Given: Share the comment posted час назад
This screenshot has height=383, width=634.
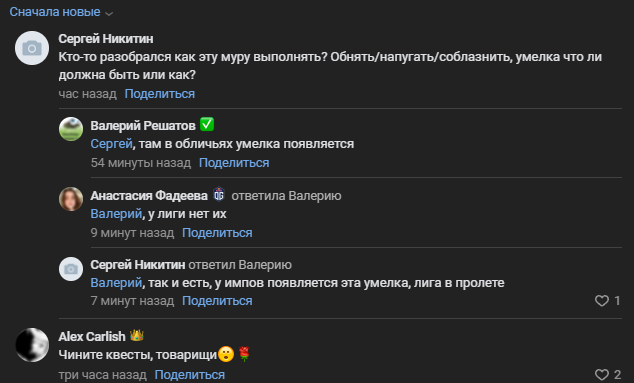Looking at the screenshot, I should pos(160,94).
